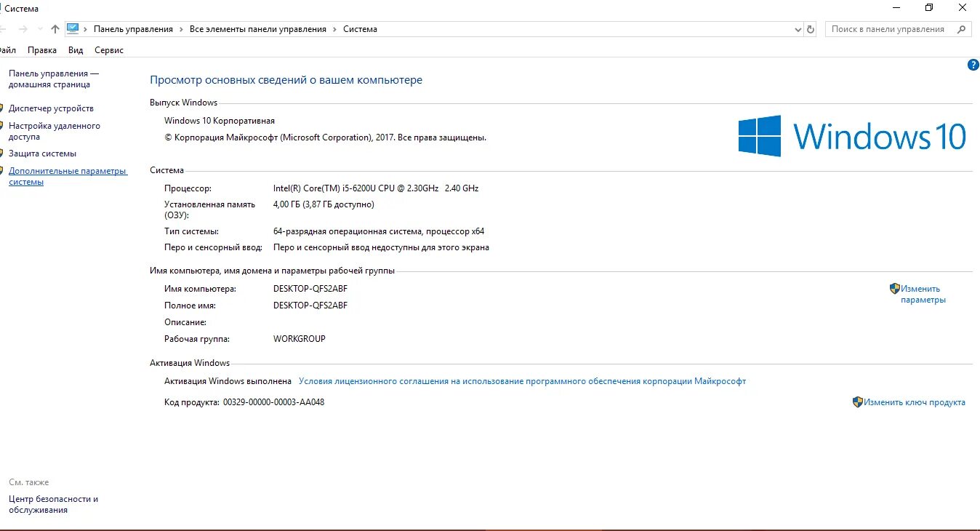
Task: Open Центр безопасности и обслуживания
Action: (x=53, y=504)
